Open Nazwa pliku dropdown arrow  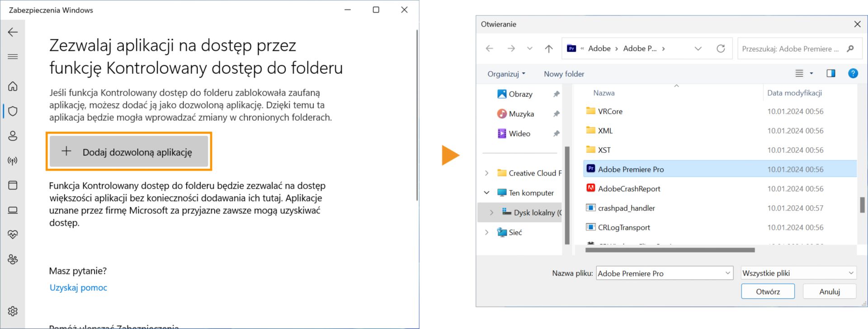click(x=728, y=273)
